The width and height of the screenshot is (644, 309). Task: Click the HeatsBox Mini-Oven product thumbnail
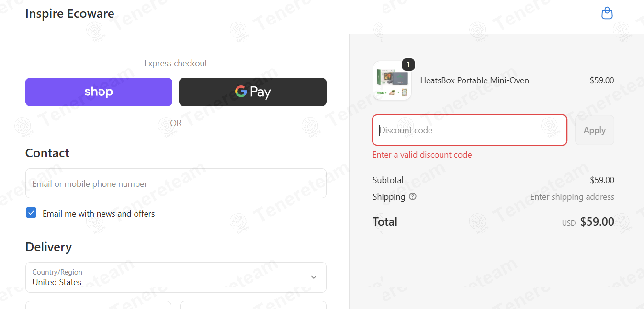(392, 80)
